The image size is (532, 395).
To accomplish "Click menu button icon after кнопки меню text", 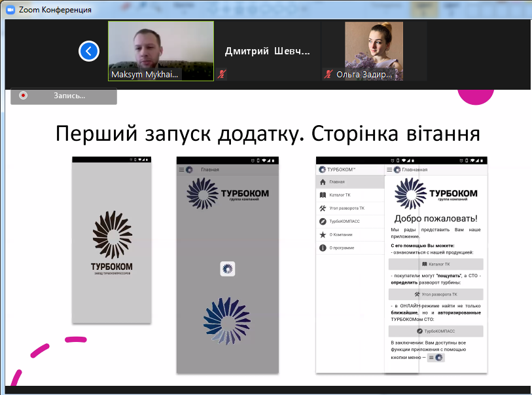I will click(x=436, y=358).
